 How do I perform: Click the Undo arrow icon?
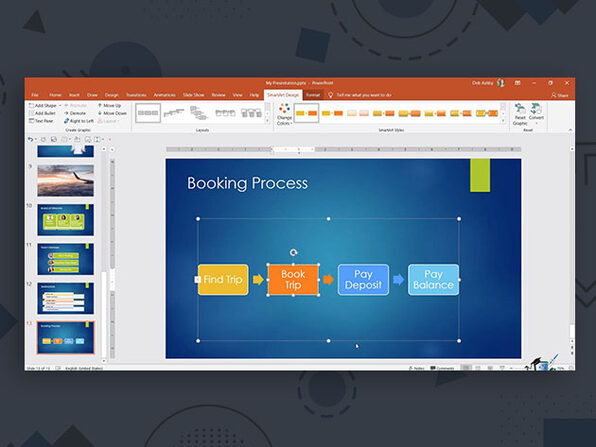[30, 139]
